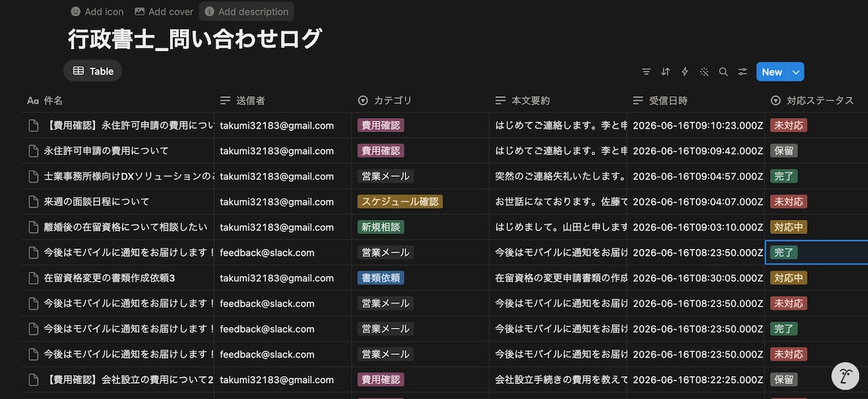Viewport: 868px width, 399px height.
Task: Click the page title 行政書士_問い合わせログ
Action: click(x=195, y=38)
